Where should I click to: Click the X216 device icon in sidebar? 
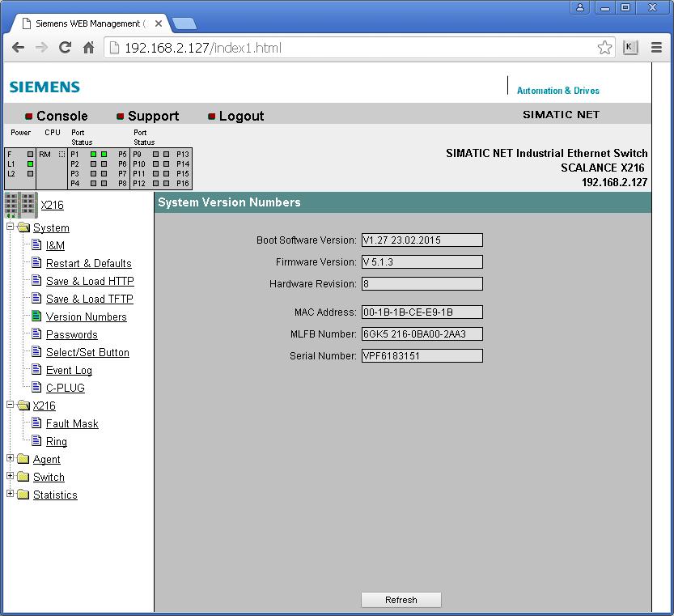[x=19, y=205]
